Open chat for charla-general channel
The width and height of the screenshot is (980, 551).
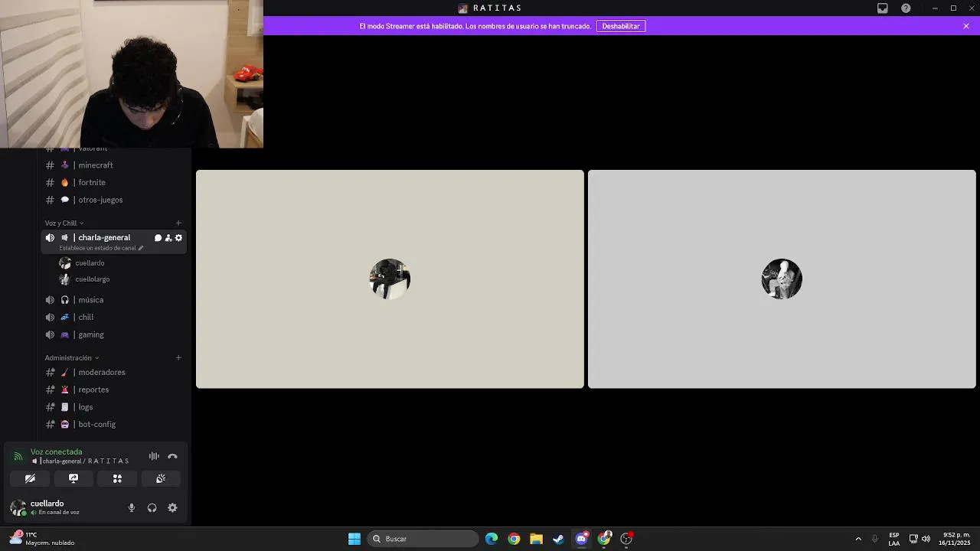click(158, 238)
